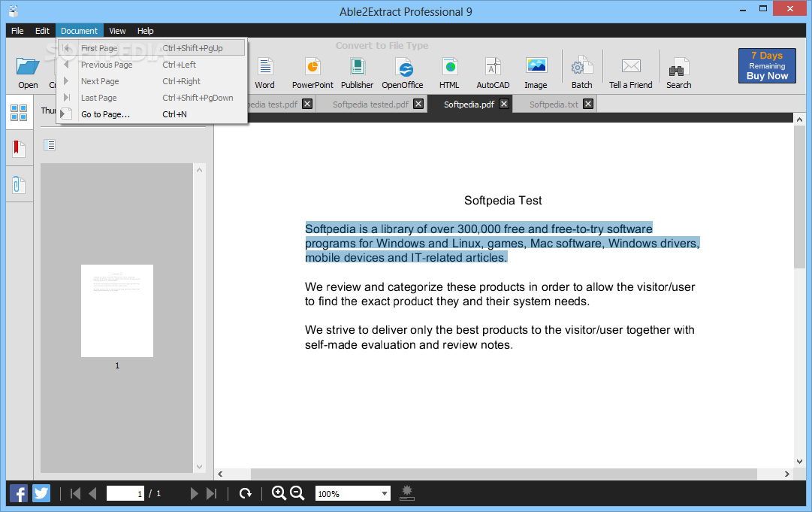Click the Tell a Friend envelope icon
This screenshot has height=512, width=812.
631,66
